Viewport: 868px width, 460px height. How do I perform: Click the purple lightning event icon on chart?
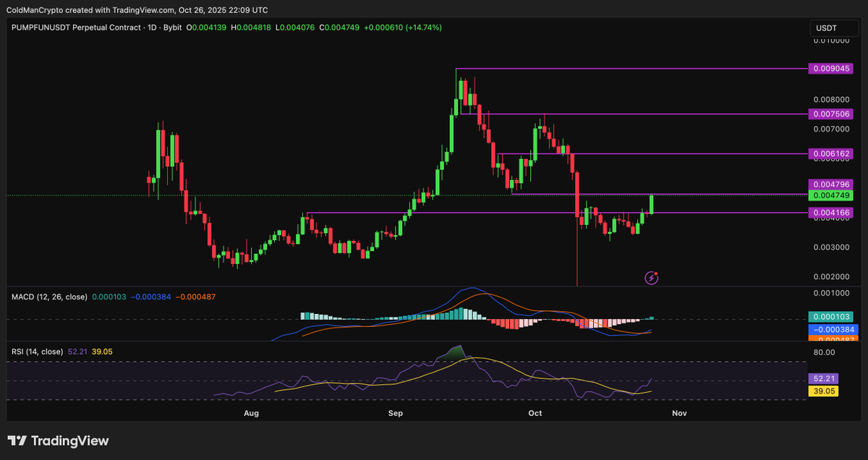pyautogui.click(x=650, y=278)
